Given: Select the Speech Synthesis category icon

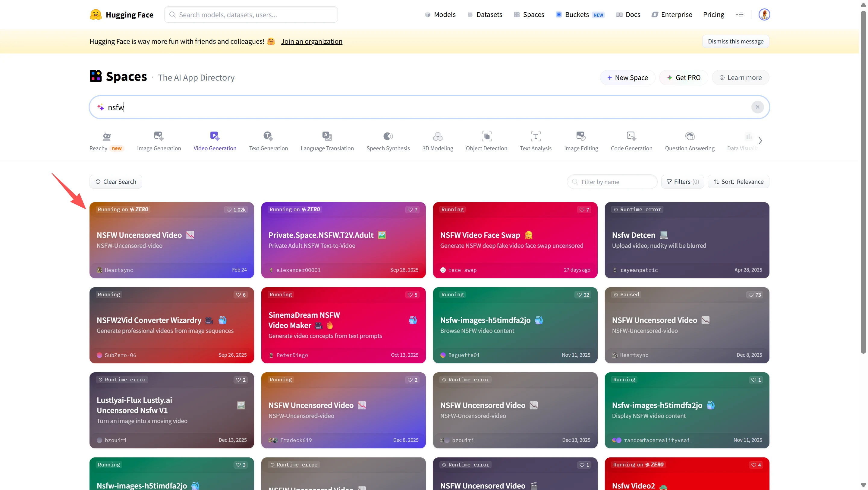Looking at the screenshot, I should [x=388, y=136].
